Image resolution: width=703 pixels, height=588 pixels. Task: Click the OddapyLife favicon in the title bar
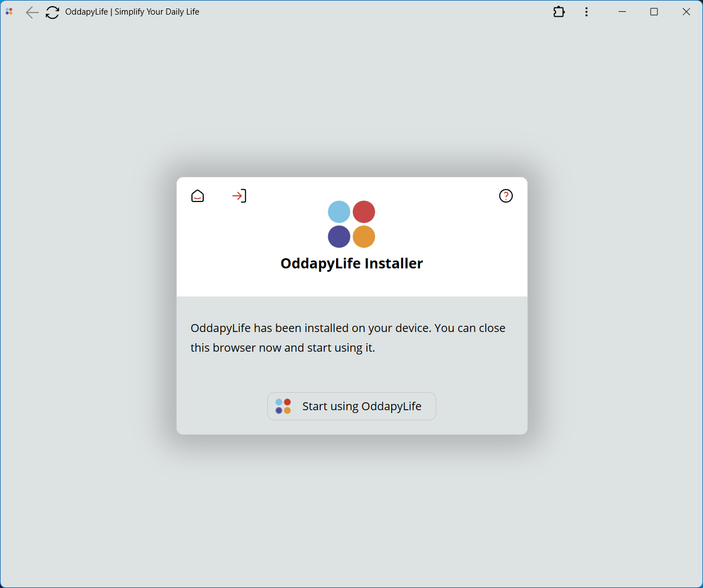pyautogui.click(x=8, y=11)
